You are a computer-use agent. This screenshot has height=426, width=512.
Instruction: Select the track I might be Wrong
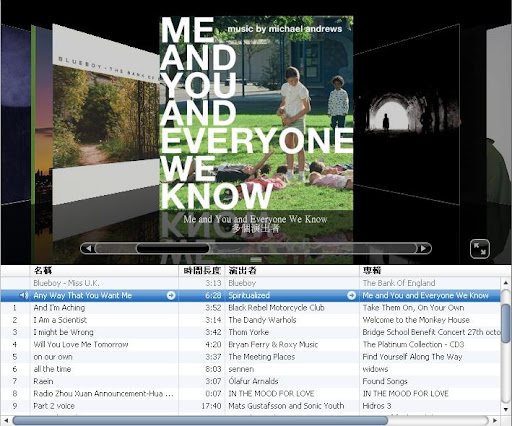tap(63, 332)
